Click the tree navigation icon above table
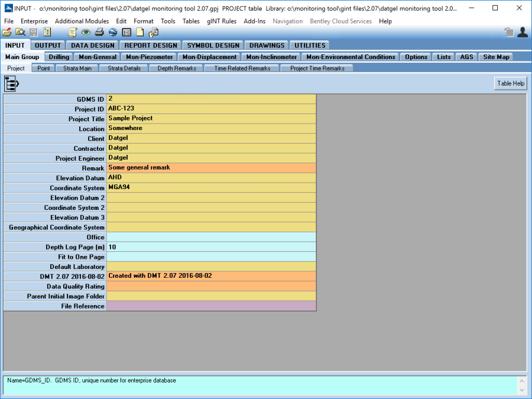This screenshot has height=399, width=532. coord(12,84)
